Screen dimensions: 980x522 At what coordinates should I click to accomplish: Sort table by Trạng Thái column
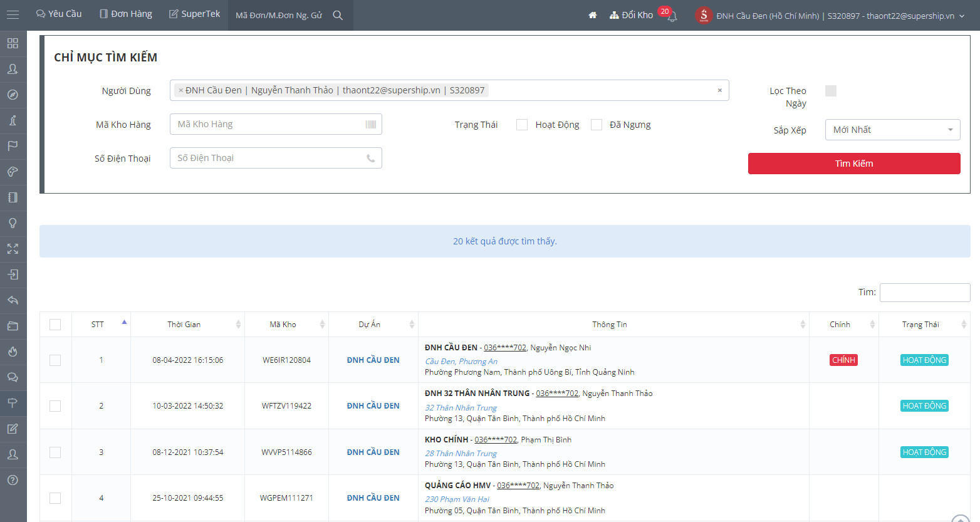924,325
